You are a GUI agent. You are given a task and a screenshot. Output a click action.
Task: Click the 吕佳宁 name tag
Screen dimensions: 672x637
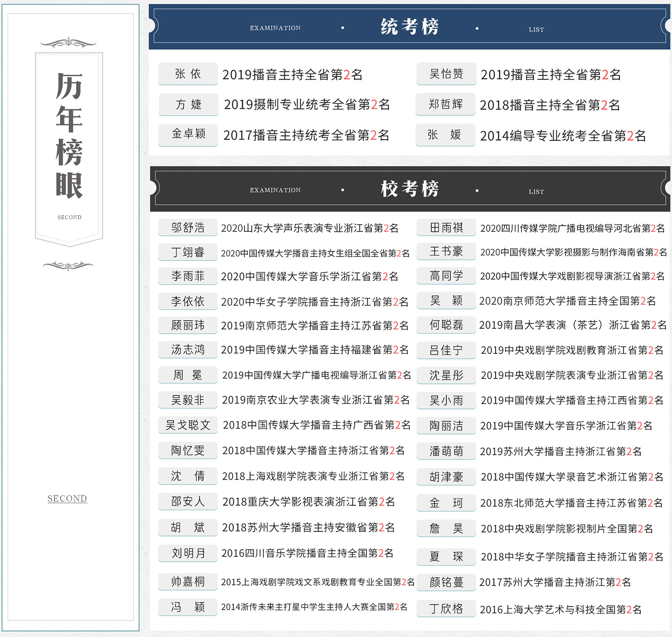click(446, 350)
